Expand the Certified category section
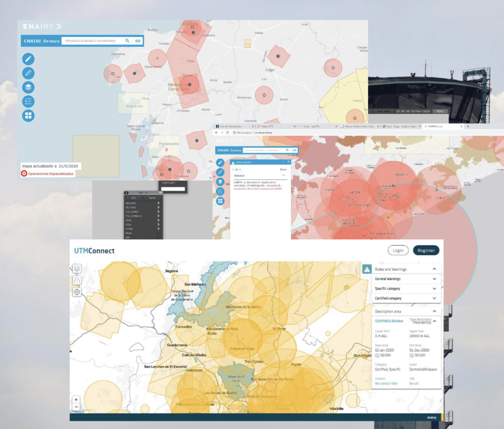Image resolution: width=504 pixels, height=429 pixels. pyautogui.click(x=434, y=298)
